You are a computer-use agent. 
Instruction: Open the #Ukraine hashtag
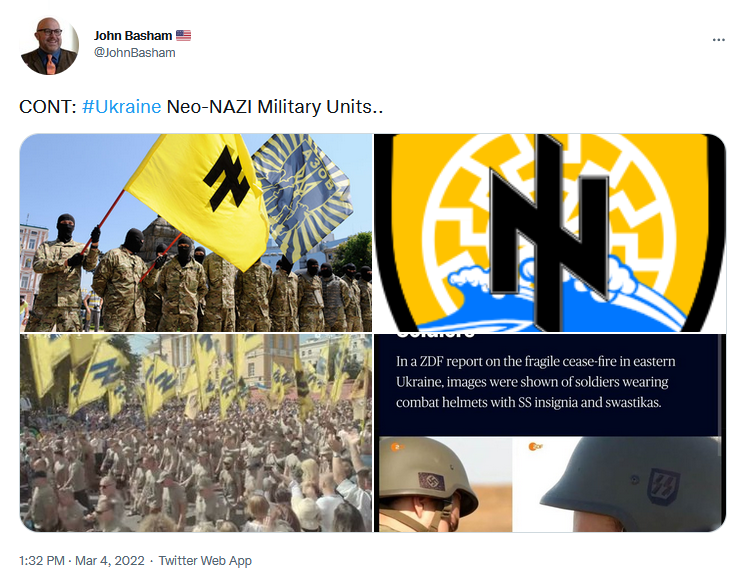(x=122, y=107)
